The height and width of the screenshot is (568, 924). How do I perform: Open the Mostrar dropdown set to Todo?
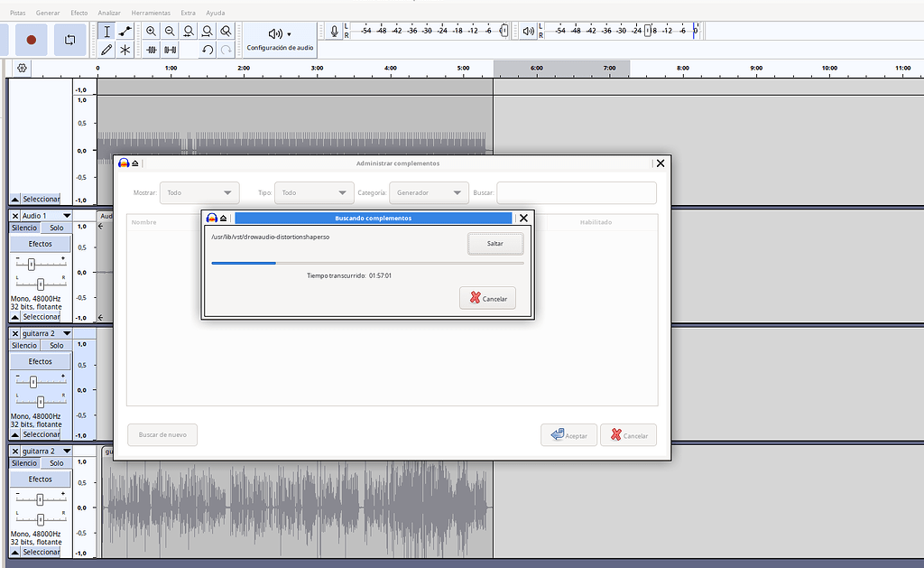199,192
